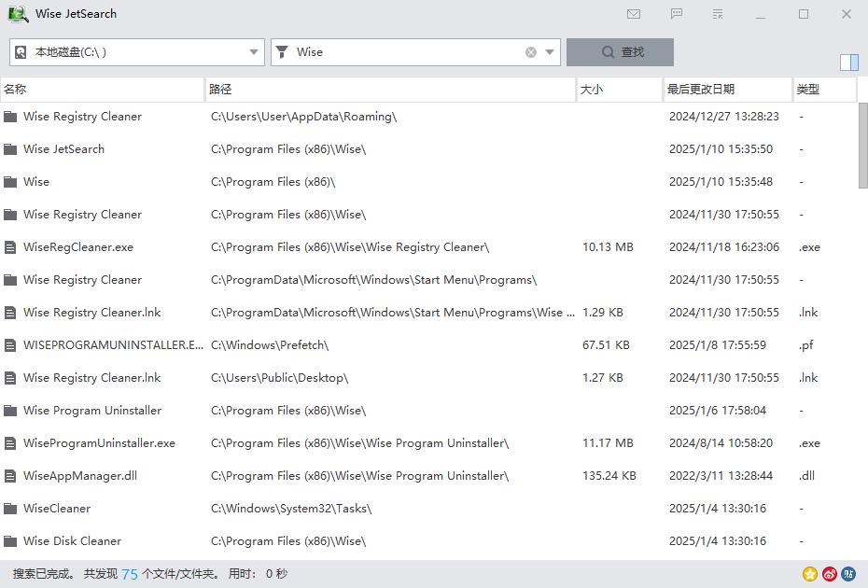The height and width of the screenshot is (588, 868).
Task: Click file icon of WiseProgramUninstaller.exe
Action: (10, 443)
